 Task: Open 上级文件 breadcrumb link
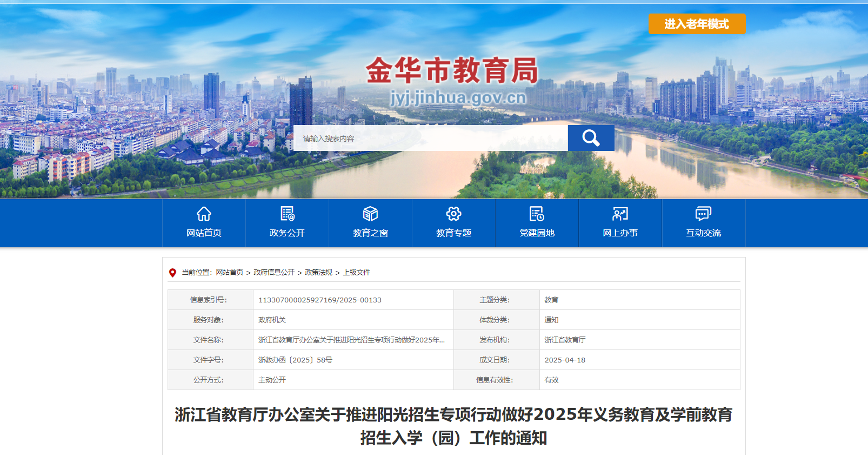pos(357,273)
